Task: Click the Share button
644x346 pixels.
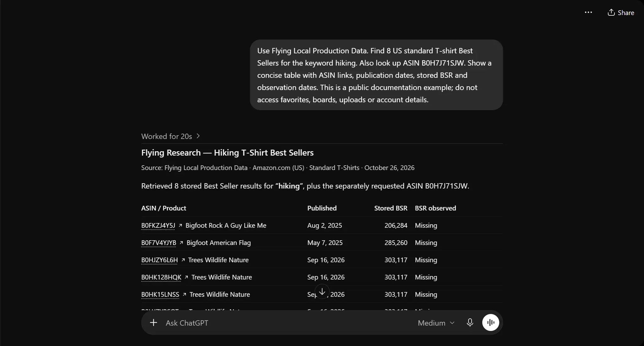Action: pyautogui.click(x=621, y=13)
